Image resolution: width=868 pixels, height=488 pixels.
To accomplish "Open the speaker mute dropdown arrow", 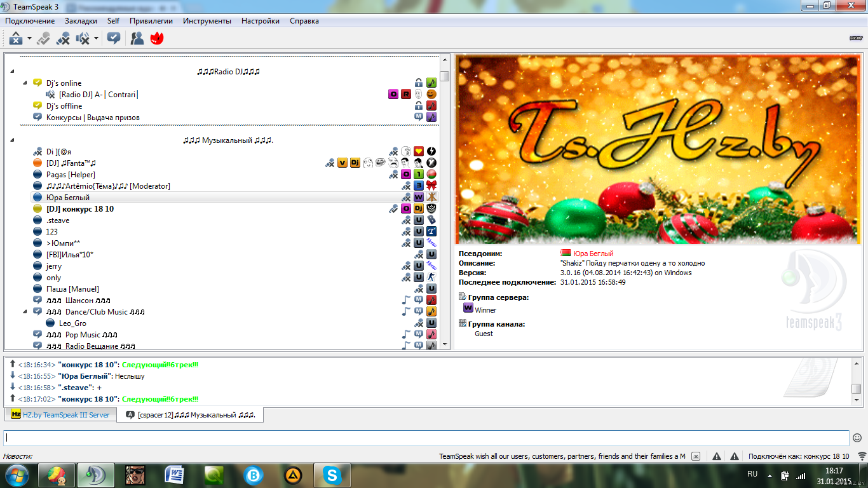I will pos(96,39).
